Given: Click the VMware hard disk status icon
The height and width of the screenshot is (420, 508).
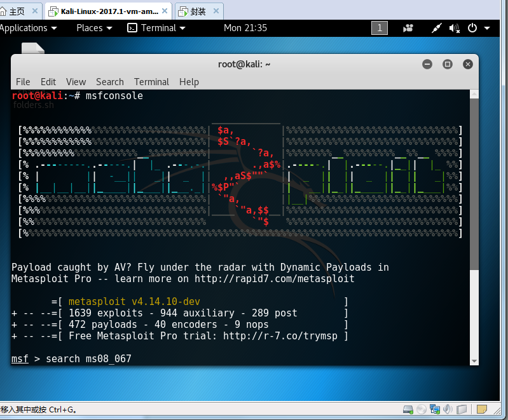Looking at the screenshot, I should click(x=408, y=410).
